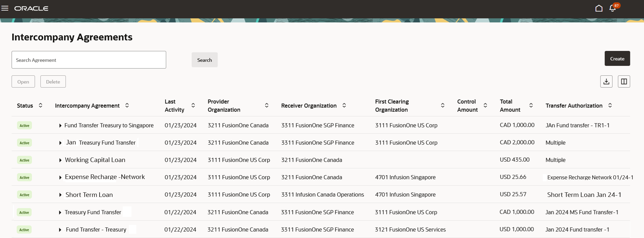The image size is (644, 238).
Task: Click Transfer Authorization column header
Action: tap(574, 105)
